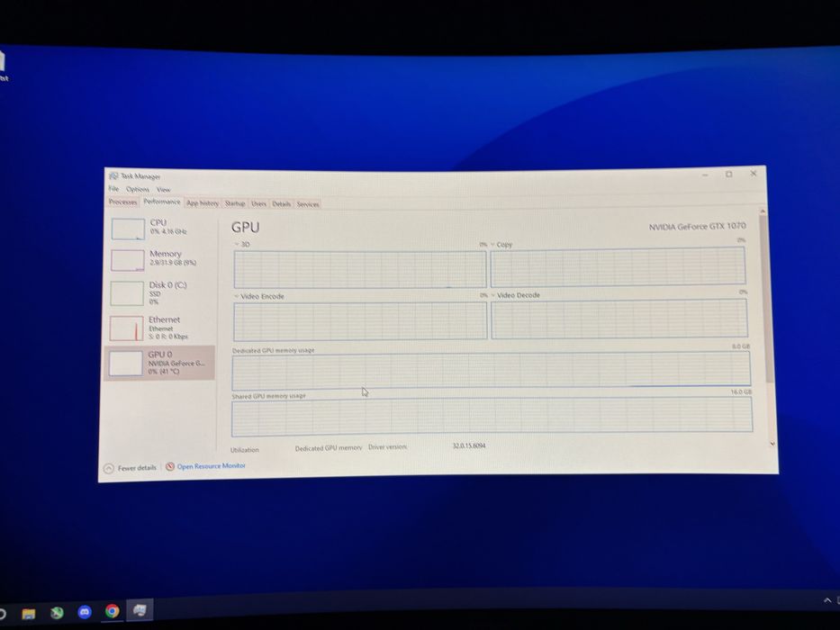840x630 pixels.
Task: Click the Task Manager taskbar icon
Action: (140, 609)
